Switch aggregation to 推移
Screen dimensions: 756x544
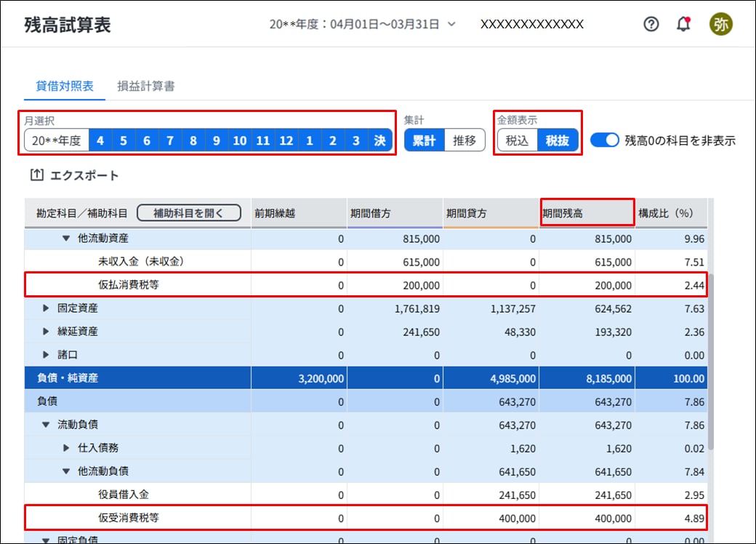point(465,140)
